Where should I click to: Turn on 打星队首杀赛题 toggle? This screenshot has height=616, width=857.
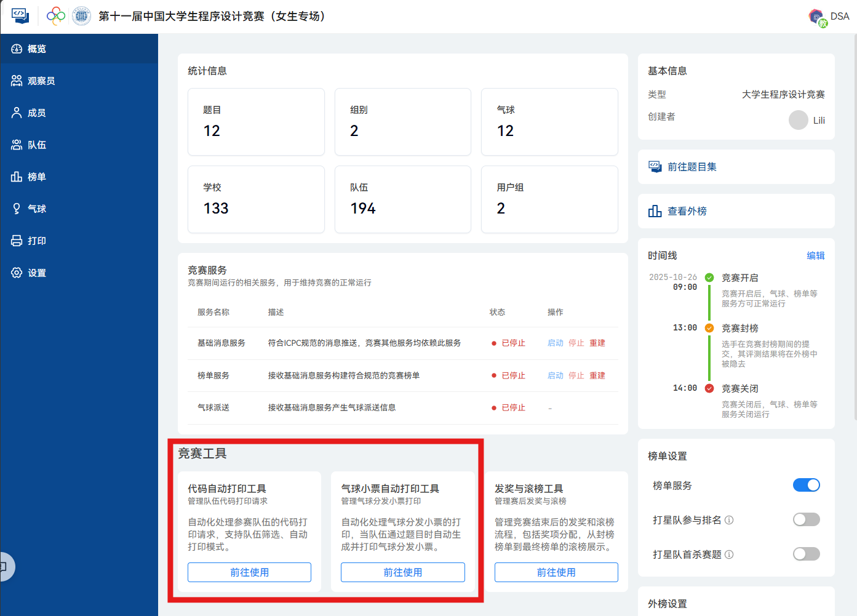[x=806, y=554]
